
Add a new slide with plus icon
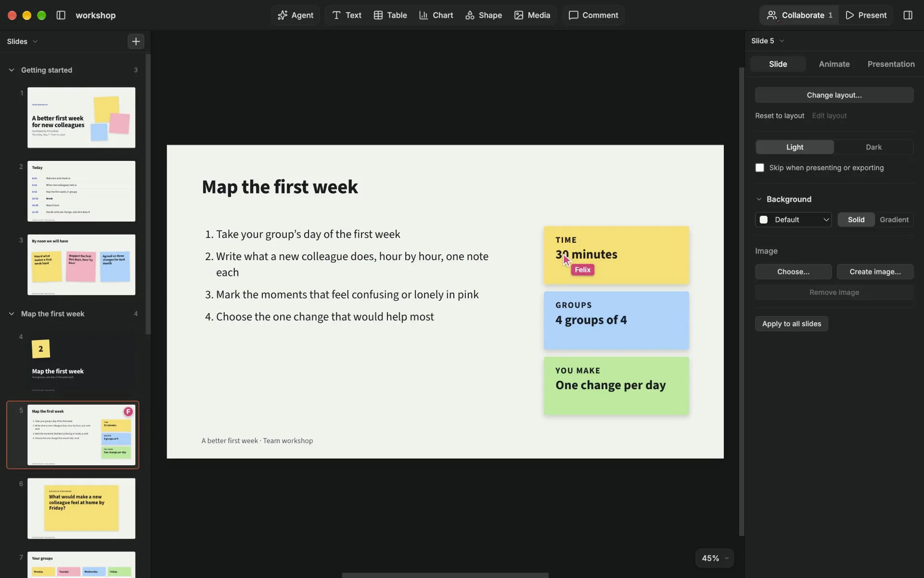[136, 41]
